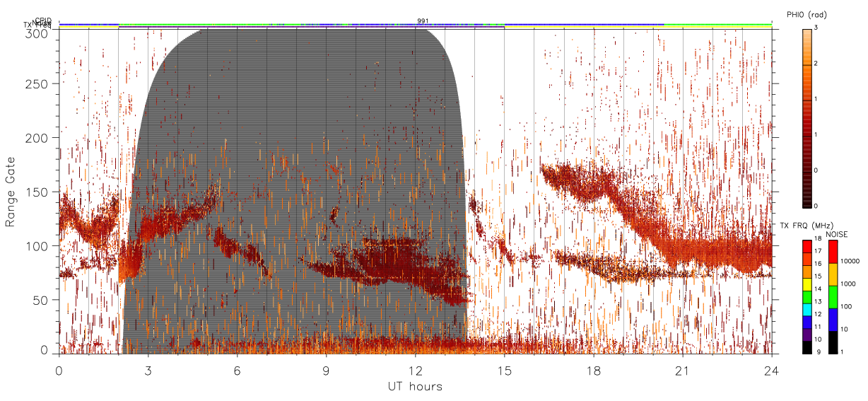The width and height of the screenshot is (868, 401).
Task: Click the 'UT hours' x-axis label
Action: pyautogui.click(x=415, y=386)
